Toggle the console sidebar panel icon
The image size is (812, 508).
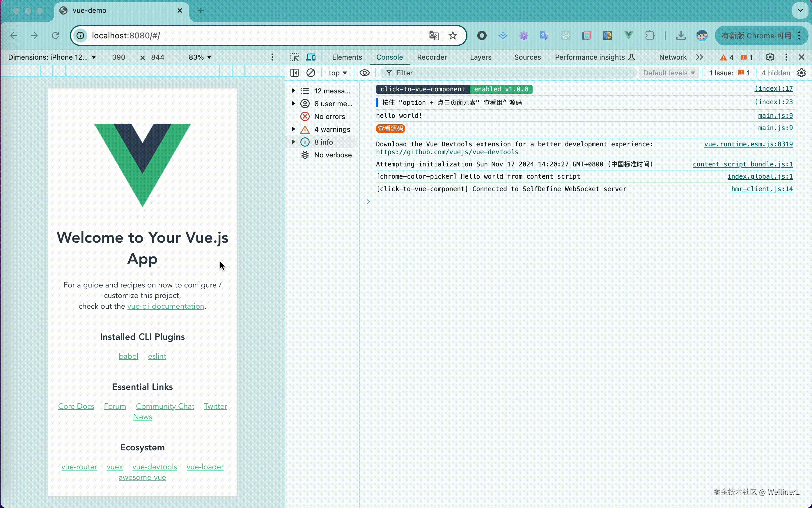(x=295, y=73)
